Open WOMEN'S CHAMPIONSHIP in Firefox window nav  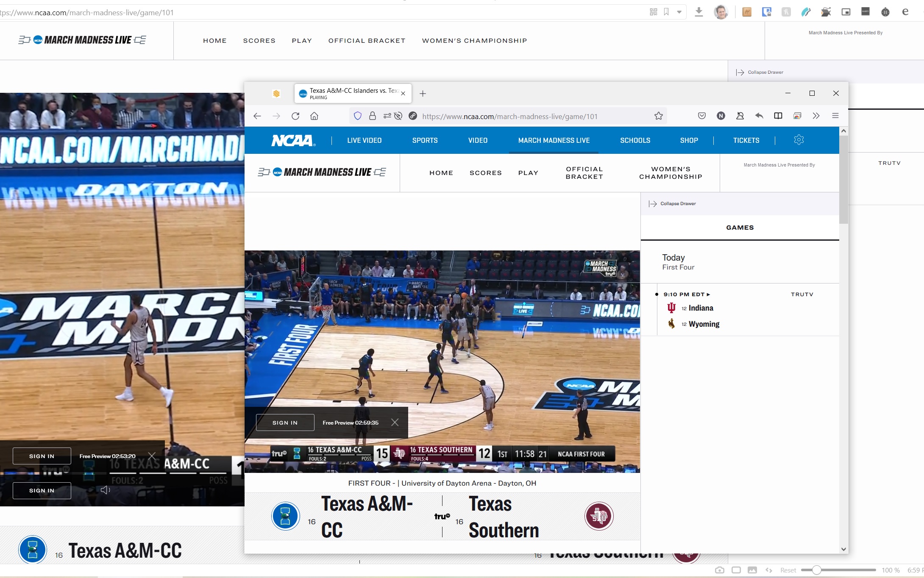[x=671, y=173]
